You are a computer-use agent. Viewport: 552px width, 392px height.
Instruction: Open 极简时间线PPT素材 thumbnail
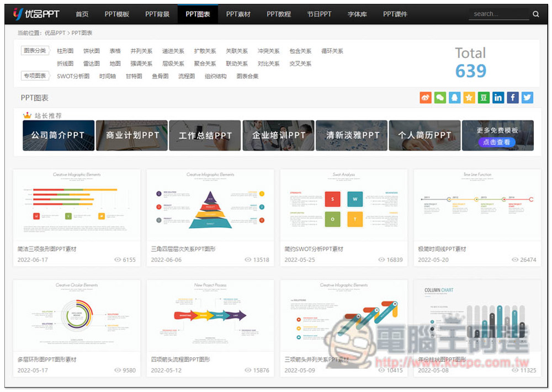(477, 205)
